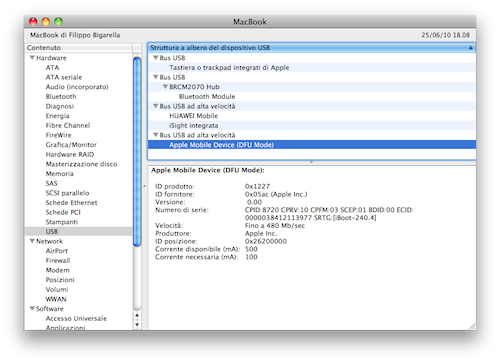Zoom window with green button
Image resolution: width=500 pixels, height=363 pixels.
click(x=58, y=22)
